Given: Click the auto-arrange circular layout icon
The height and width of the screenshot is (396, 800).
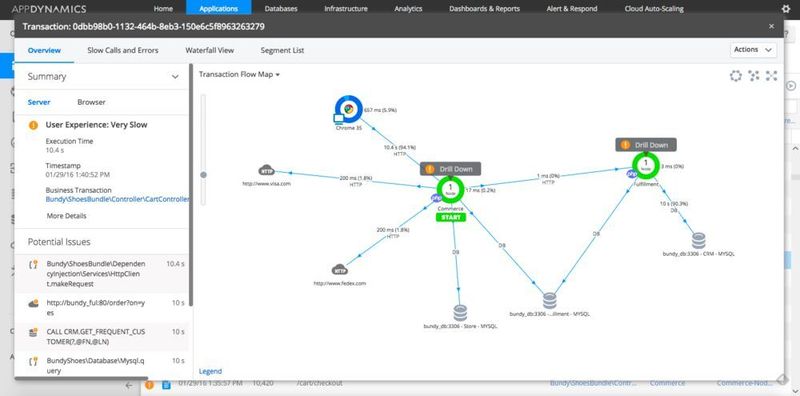Looking at the screenshot, I should pyautogui.click(x=735, y=76).
